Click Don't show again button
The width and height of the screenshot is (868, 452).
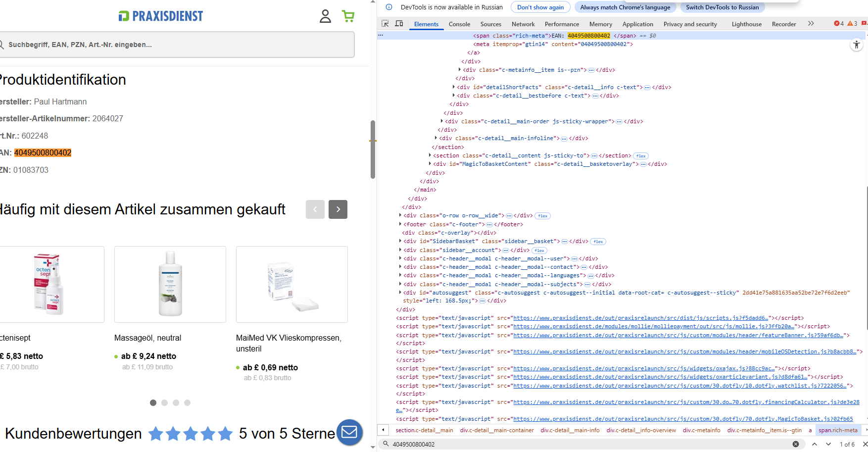540,7
